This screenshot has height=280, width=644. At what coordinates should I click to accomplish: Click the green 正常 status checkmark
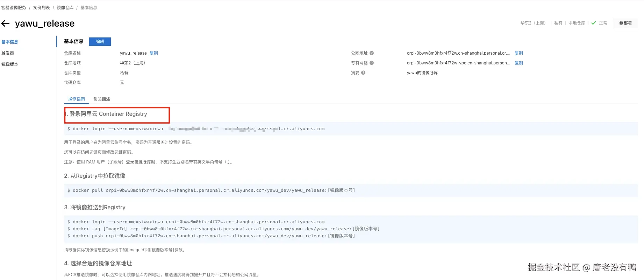(594, 23)
